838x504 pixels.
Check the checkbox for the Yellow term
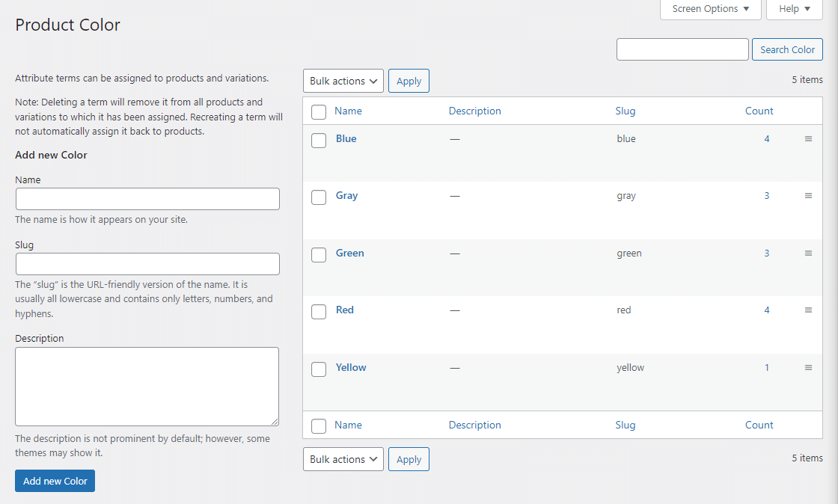(318, 369)
